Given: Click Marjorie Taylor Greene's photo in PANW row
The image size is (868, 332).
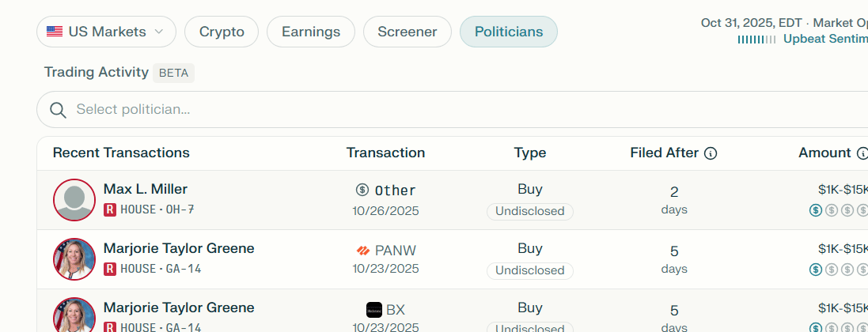Looking at the screenshot, I should 74,258.
